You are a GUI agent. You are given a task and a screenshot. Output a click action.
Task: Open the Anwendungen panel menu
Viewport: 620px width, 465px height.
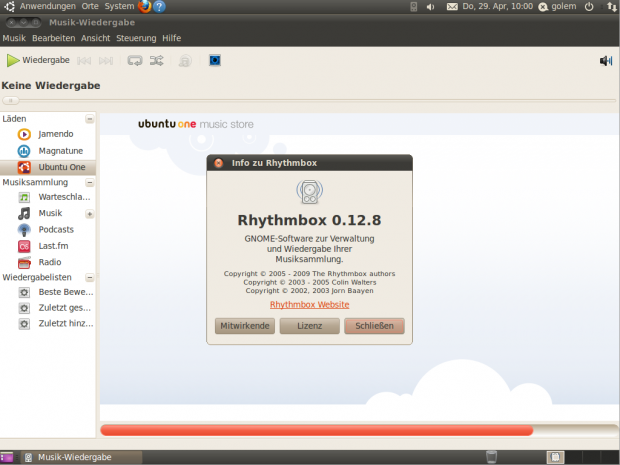click(x=47, y=6)
